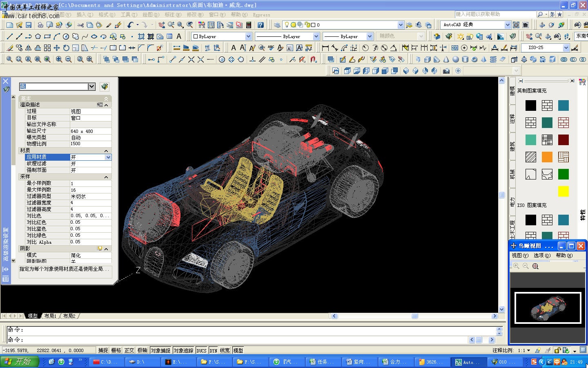
Task: Collapse the 渲染描述 section
Action: point(106,105)
